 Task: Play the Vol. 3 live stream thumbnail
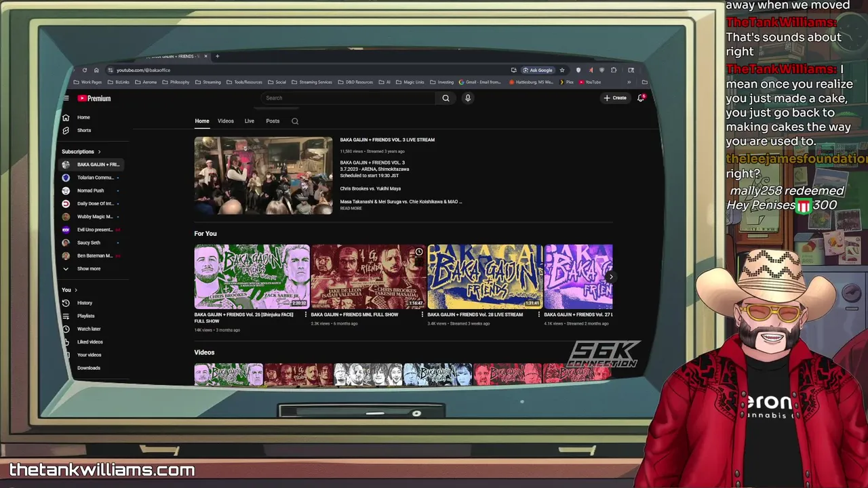coord(263,176)
